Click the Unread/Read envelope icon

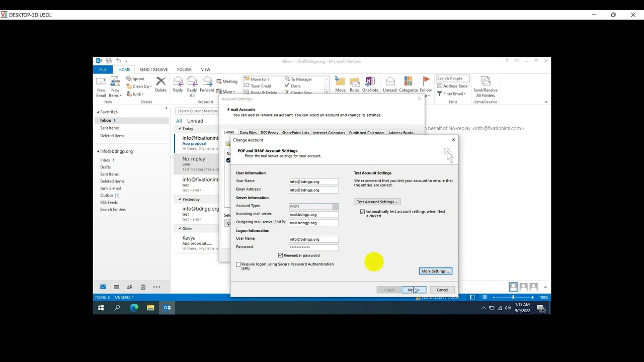(390, 81)
